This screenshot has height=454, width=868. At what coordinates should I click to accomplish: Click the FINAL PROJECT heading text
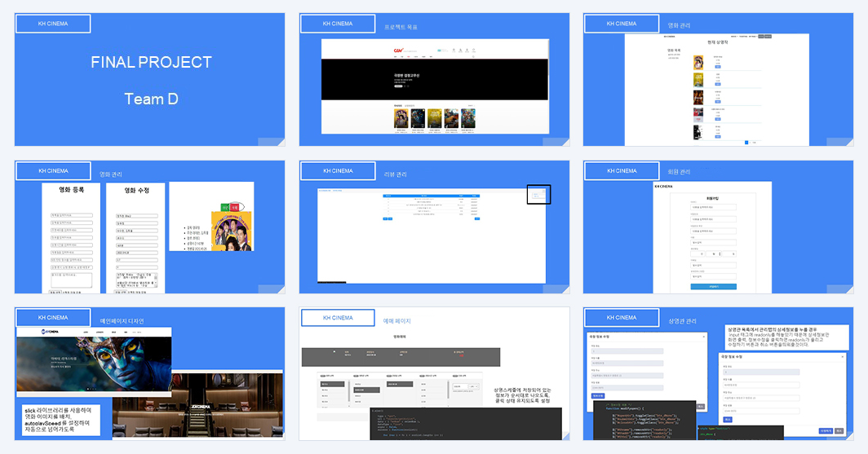tap(151, 62)
